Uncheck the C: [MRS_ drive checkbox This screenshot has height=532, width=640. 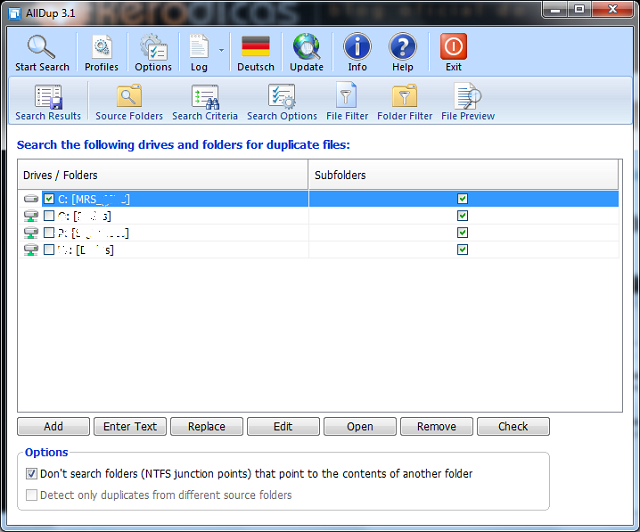coord(49,199)
